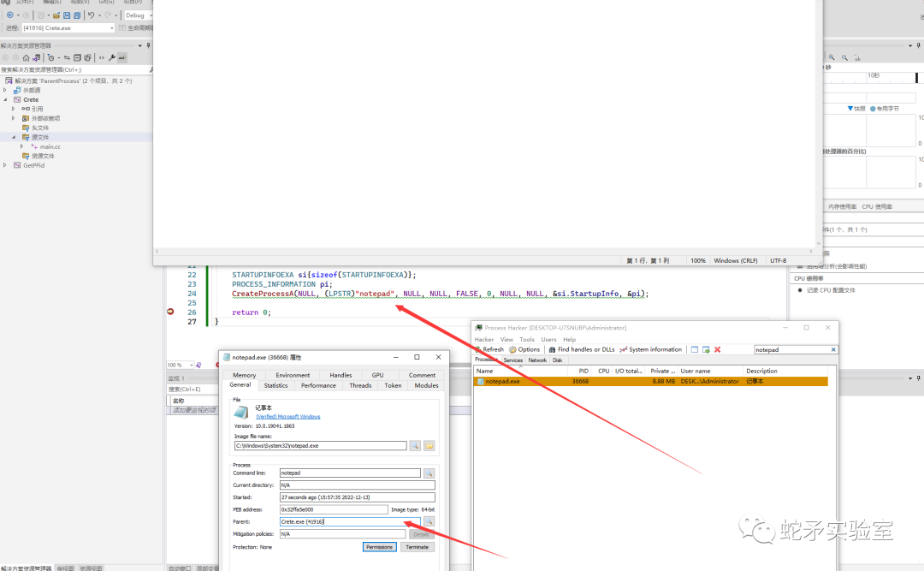The width and height of the screenshot is (924, 571).
Task: Click the collapse all icon in Solution Explorer
Action: (x=77, y=58)
